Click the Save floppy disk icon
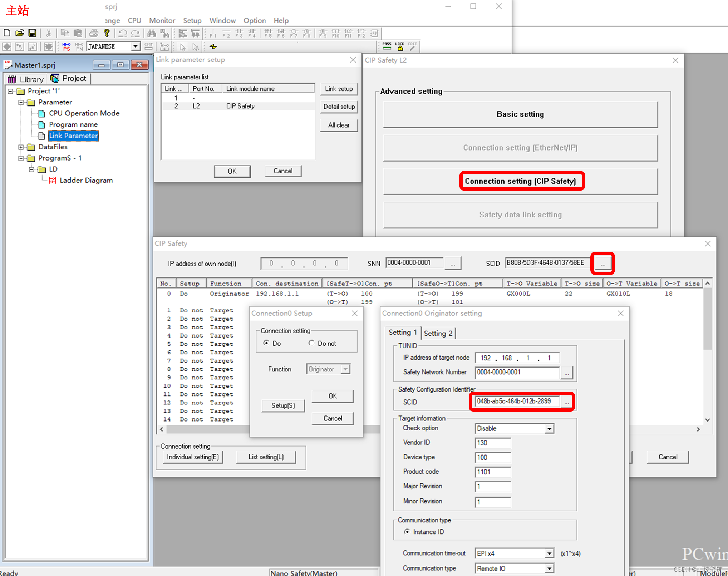728x576 pixels. pos(33,33)
